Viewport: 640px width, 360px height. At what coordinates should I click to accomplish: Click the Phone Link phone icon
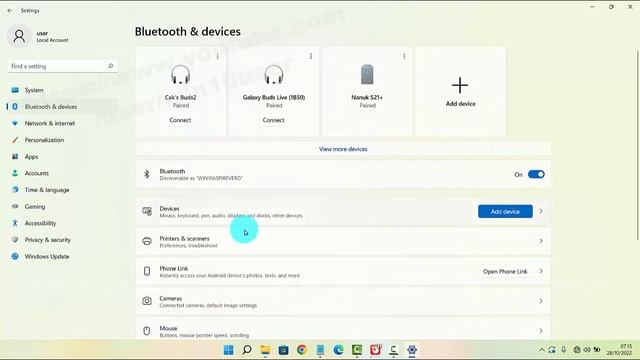[147, 271]
